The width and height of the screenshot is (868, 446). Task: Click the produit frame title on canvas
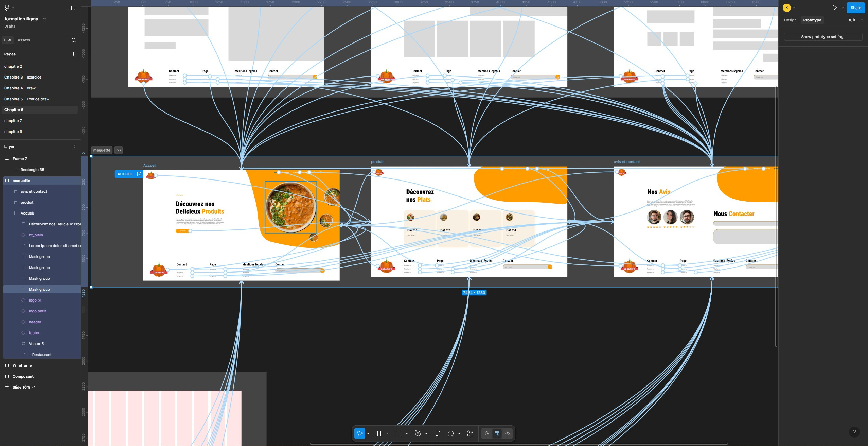pos(377,162)
